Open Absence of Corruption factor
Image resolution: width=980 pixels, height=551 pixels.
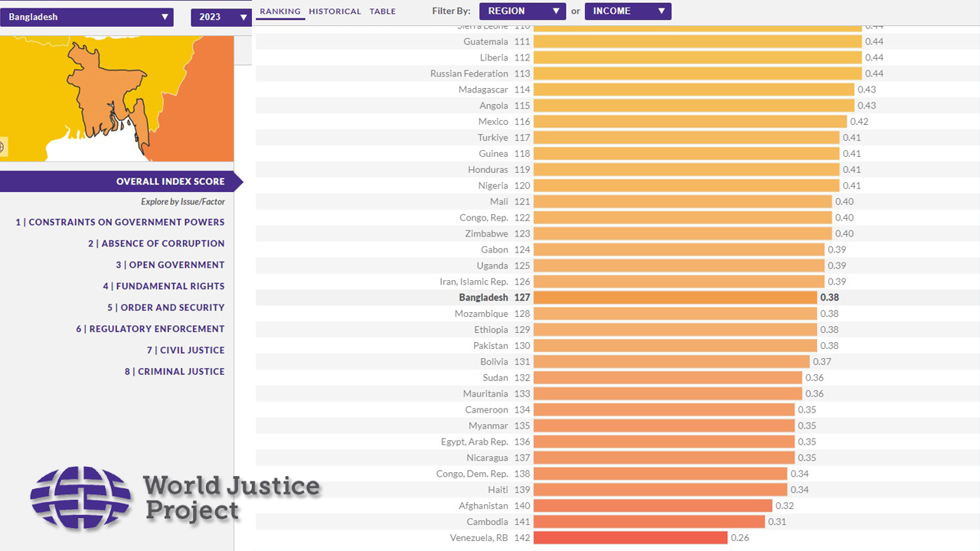[x=156, y=243]
